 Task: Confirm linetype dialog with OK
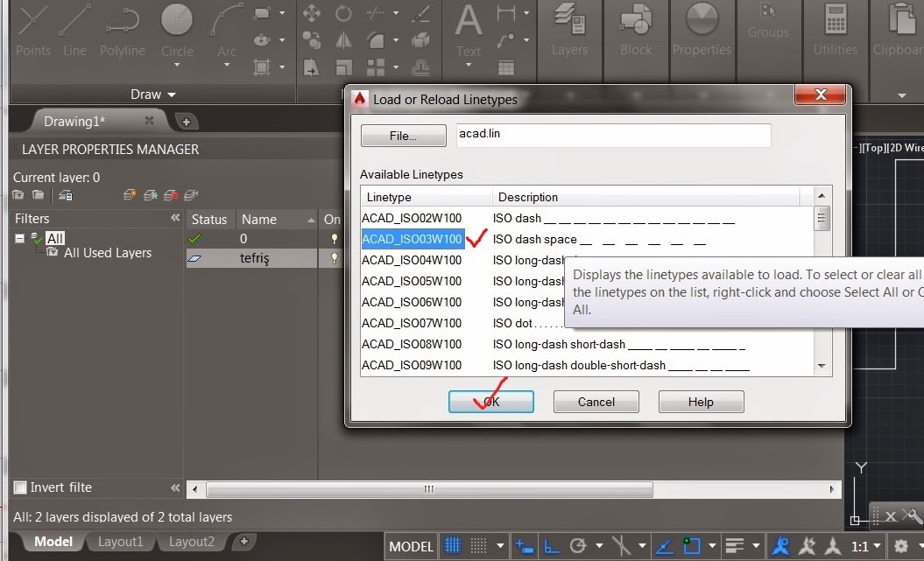(x=490, y=402)
